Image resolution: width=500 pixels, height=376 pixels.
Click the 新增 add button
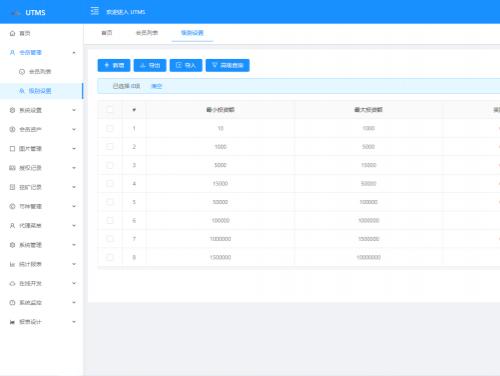(114, 65)
